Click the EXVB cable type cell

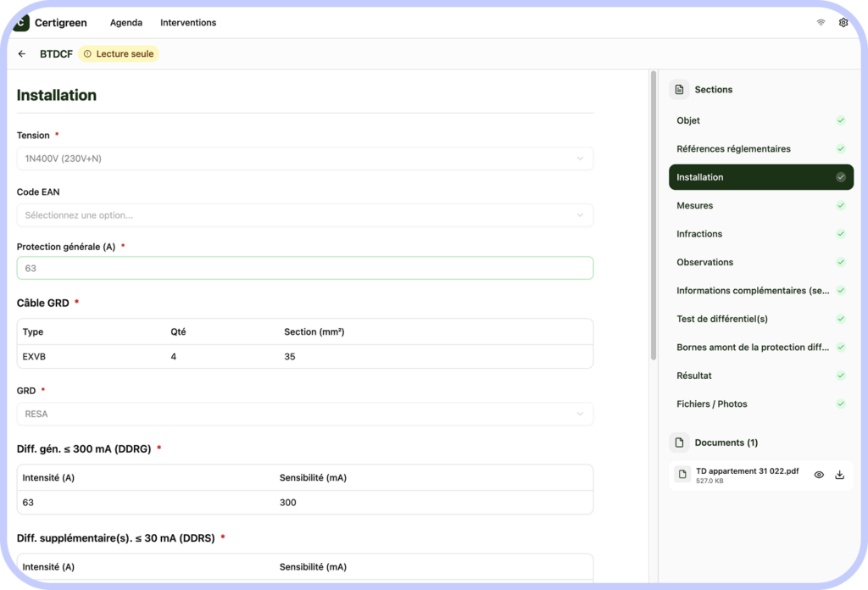click(34, 357)
